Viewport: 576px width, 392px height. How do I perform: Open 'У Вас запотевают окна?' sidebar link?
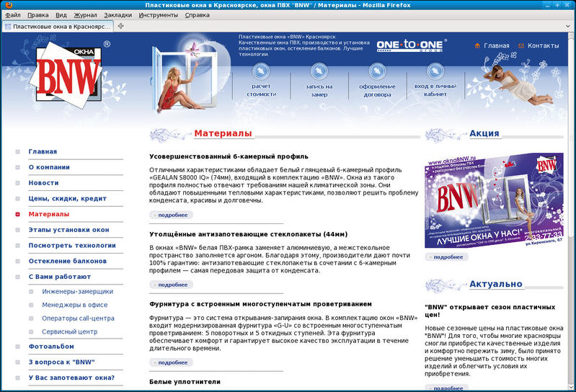71,378
